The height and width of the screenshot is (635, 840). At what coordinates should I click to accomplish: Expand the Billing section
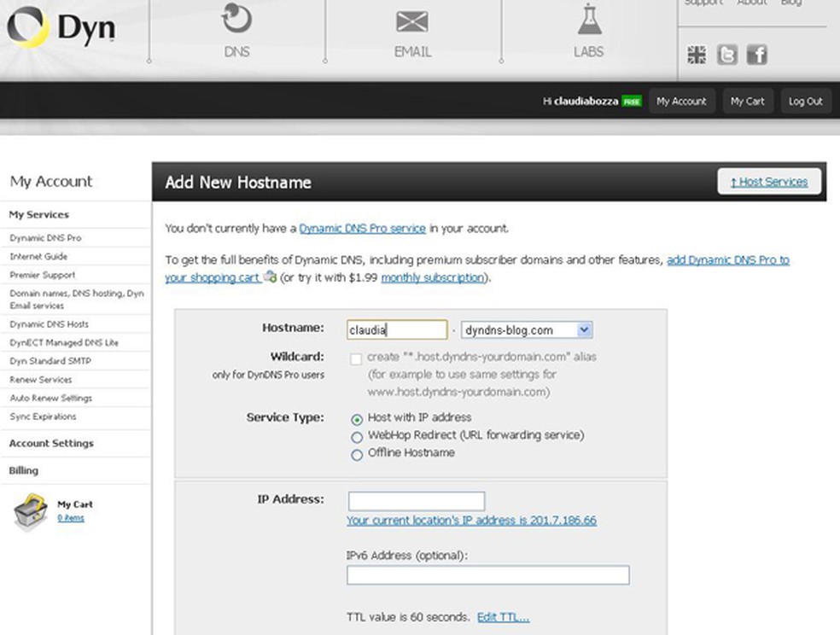pos(23,470)
